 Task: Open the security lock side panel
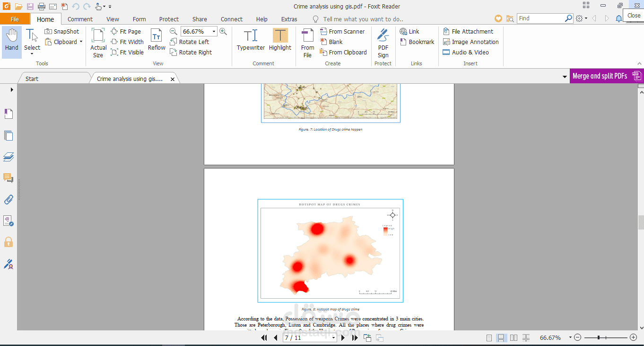click(9, 242)
